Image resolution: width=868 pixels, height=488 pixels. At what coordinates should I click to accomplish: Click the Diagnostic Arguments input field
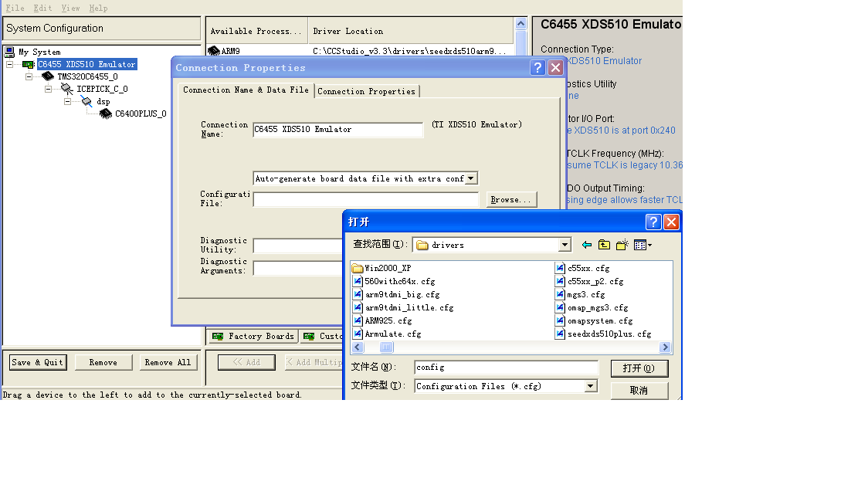pyautogui.click(x=298, y=269)
